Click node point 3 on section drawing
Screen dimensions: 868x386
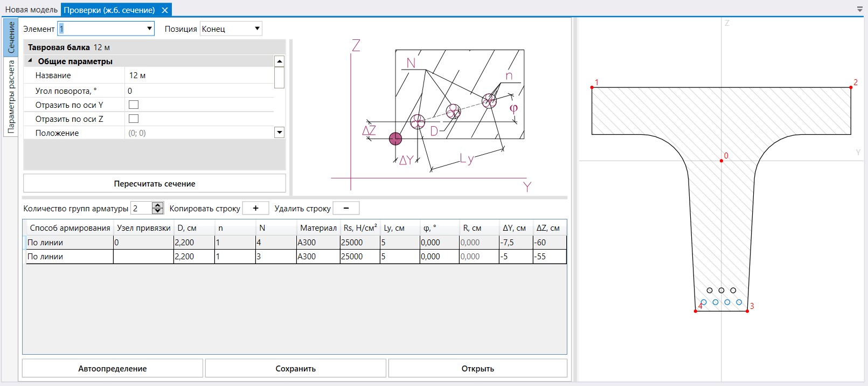747,311
